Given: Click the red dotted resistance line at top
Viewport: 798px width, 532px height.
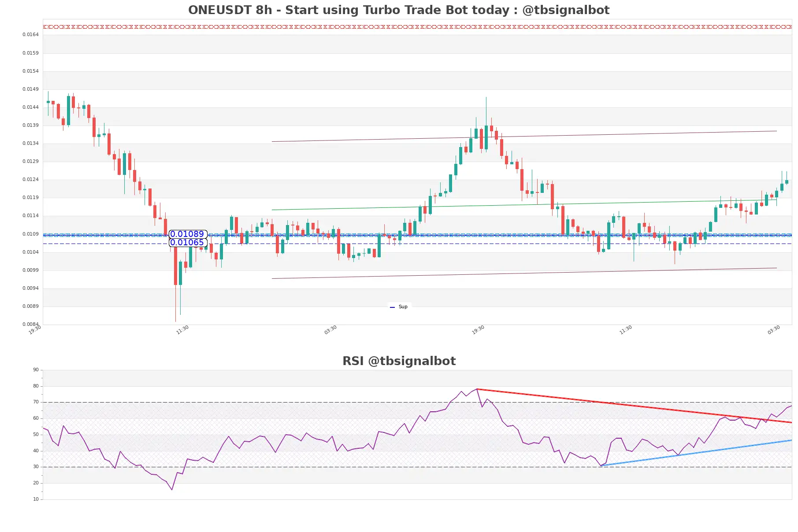Looking at the screenshot, I should coord(417,27).
